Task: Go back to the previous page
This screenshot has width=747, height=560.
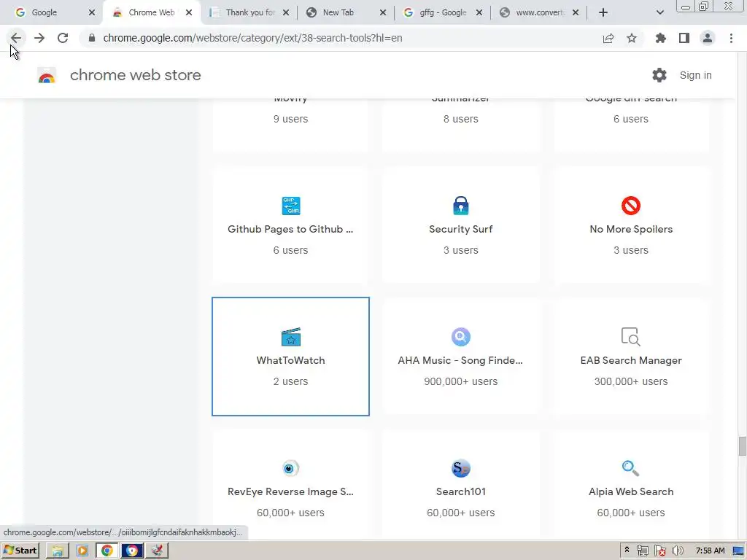Action: [x=16, y=38]
